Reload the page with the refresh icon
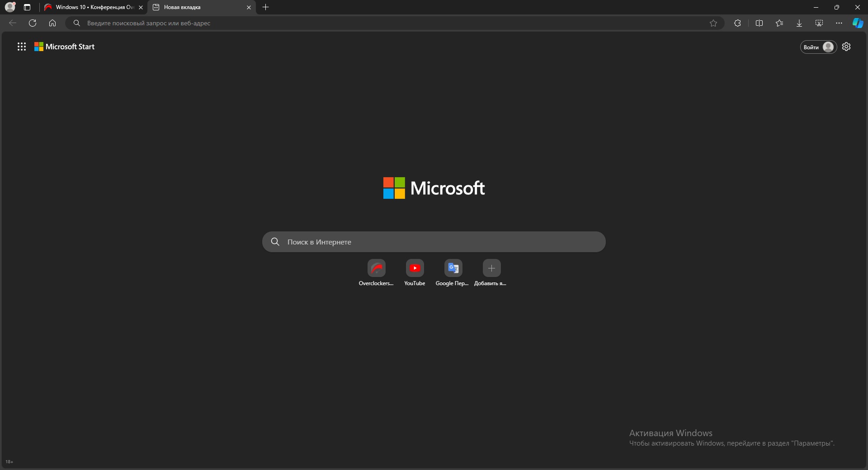Viewport: 868px width, 470px height. 33,23
